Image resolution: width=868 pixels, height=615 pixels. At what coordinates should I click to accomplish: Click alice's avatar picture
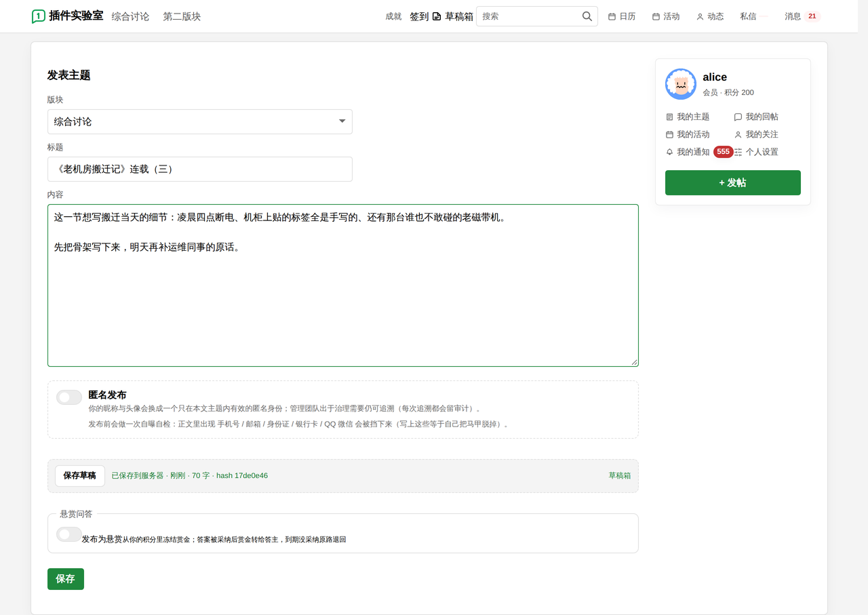point(681,84)
